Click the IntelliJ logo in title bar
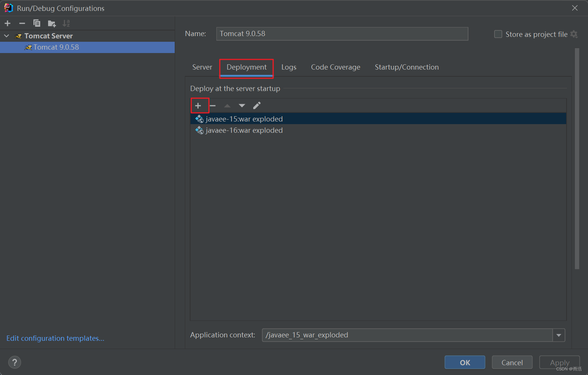This screenshot has height=375, width=588. coord(8,8)
